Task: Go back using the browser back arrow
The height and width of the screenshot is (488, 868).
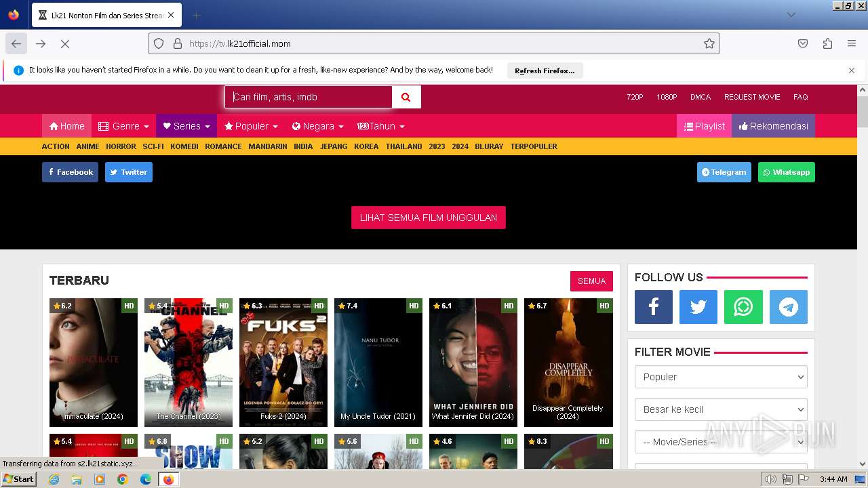Action: pos(16,43)
